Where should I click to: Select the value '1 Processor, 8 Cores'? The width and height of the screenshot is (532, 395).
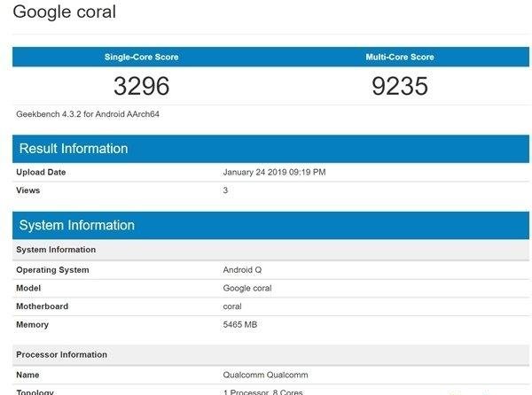(263, 392)
